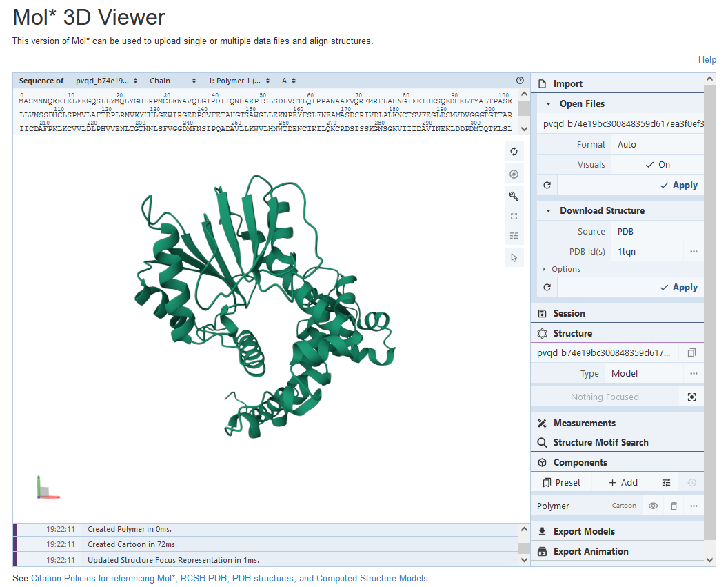Open the Measurements panel
The image size is (728, 587).
[x=584, y=423]
